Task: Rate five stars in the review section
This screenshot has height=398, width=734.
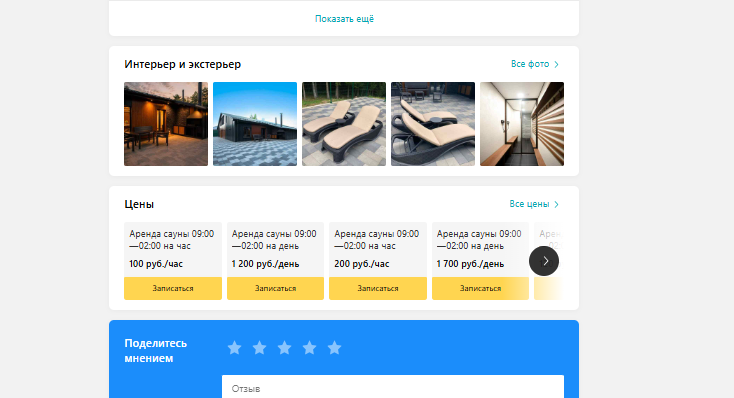Action: pos(334,348)
